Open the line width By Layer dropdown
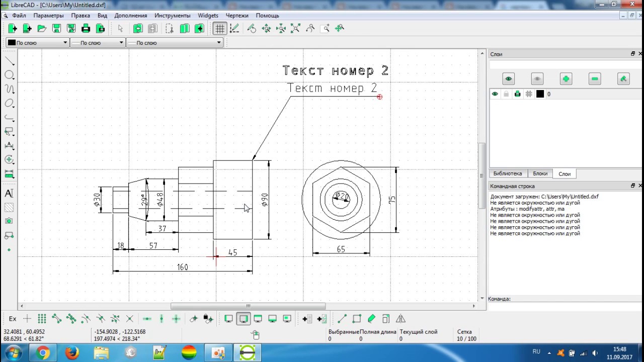This screenshot has width=644, height=362. pyautogui.click(x=97, y=43)
